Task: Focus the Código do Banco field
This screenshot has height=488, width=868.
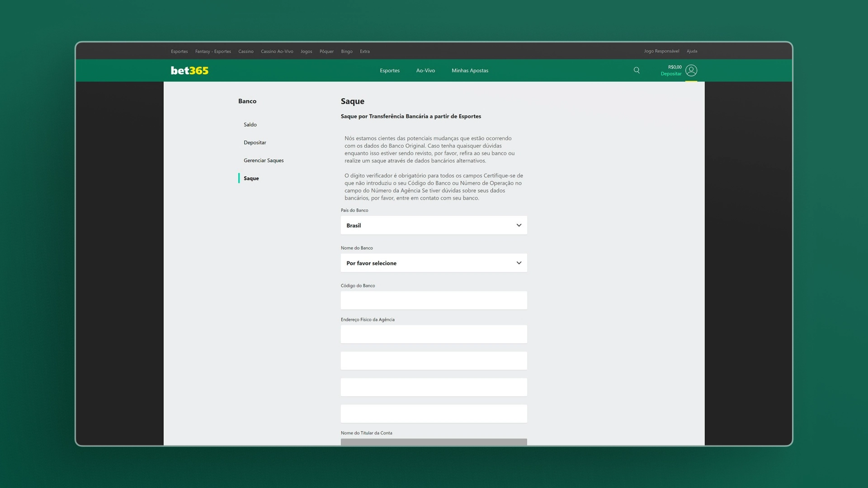Action: tap(434, 300)
